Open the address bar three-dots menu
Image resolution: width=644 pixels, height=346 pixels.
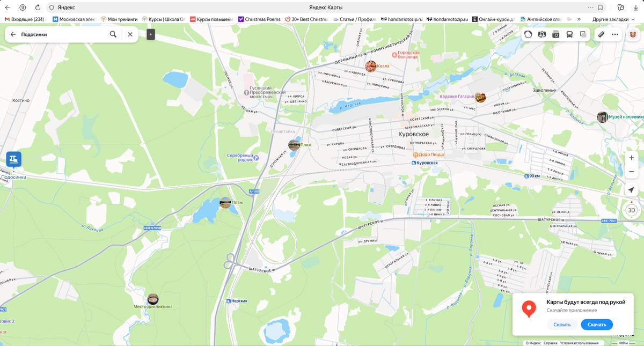590,8
